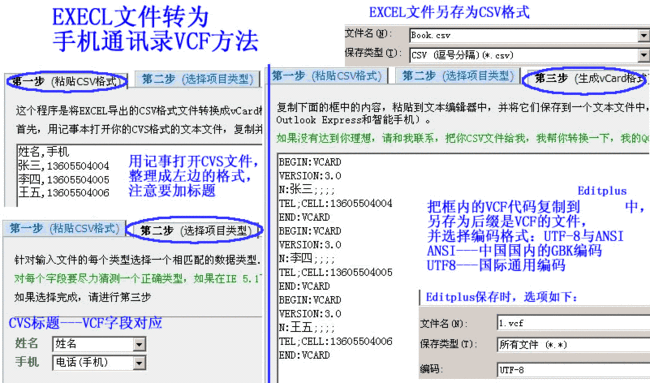
Task: Click the instruction line starting 这个程序是将EXCEL导出的CSV格式
Action: [x=139, y=111]
